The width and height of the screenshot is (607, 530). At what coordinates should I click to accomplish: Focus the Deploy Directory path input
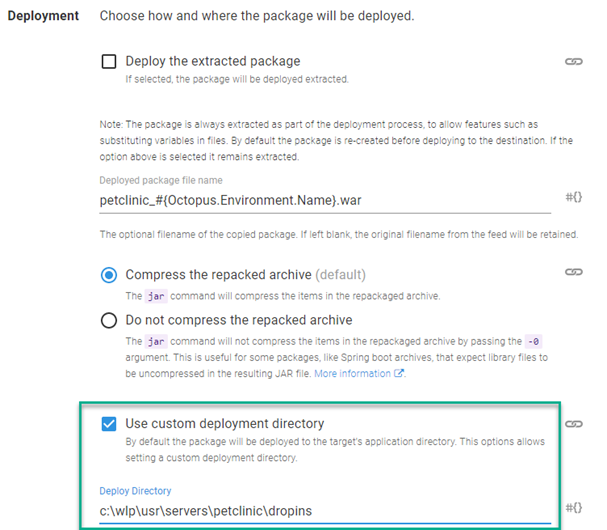[x=325, y=510]
